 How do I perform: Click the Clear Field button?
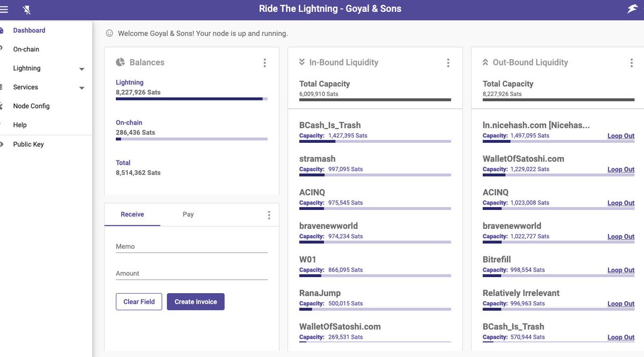point(139,302)
